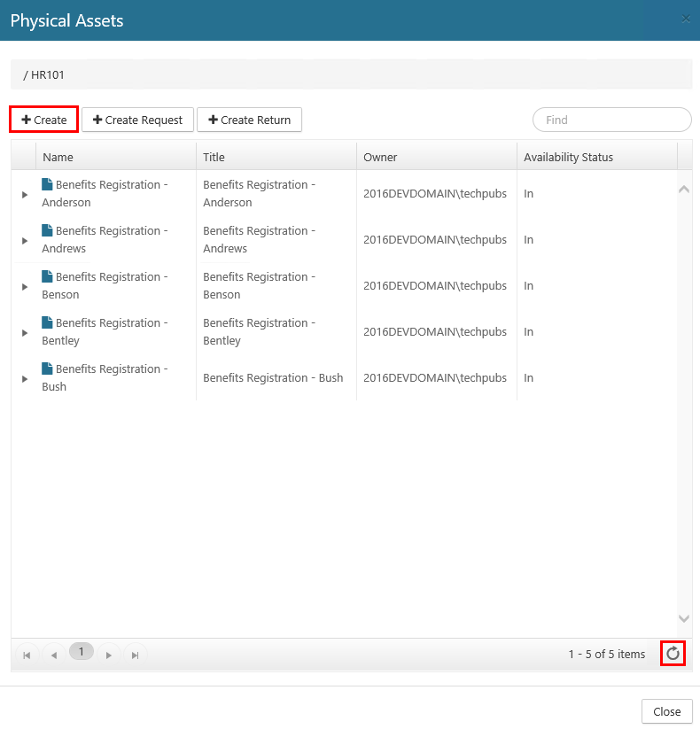Sort by Availability Status column header
The image size is (700, 729).
pyautogui.click(x=568, y=157)
